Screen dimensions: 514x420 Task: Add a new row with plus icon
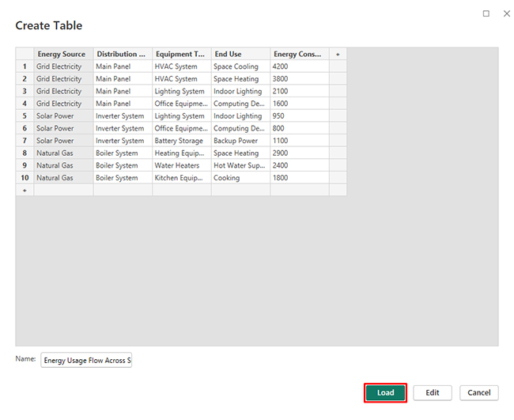25,191
